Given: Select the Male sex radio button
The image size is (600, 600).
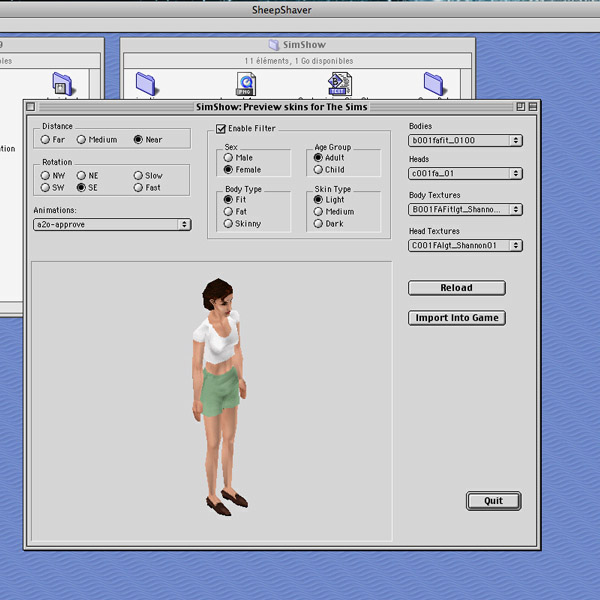Looking at the screenshot, I should [229, 158].
